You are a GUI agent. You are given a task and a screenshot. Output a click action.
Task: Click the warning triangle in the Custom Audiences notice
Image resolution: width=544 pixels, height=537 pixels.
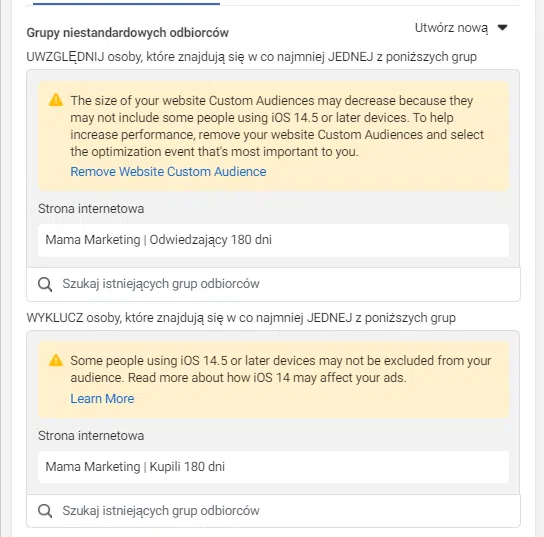pyautogui.click(x=56, y=100)
